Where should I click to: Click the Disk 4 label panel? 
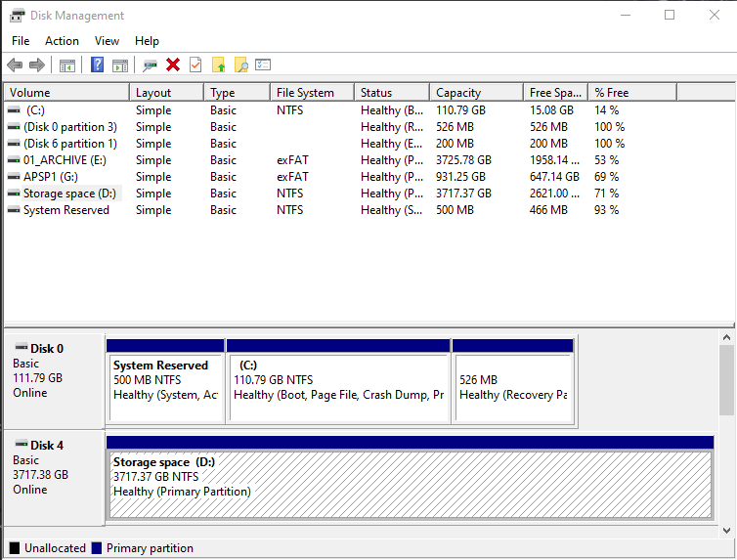tap(54, 478)
